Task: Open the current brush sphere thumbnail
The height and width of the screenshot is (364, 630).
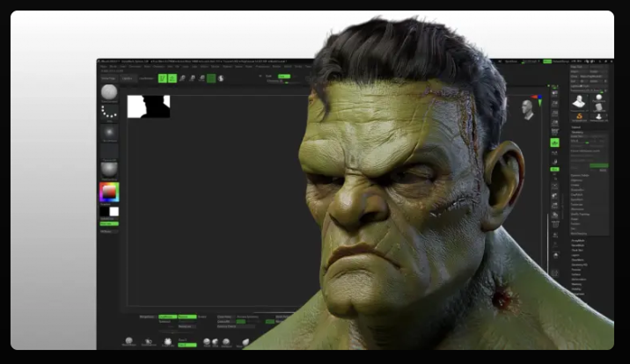Action: pos(109,92)
